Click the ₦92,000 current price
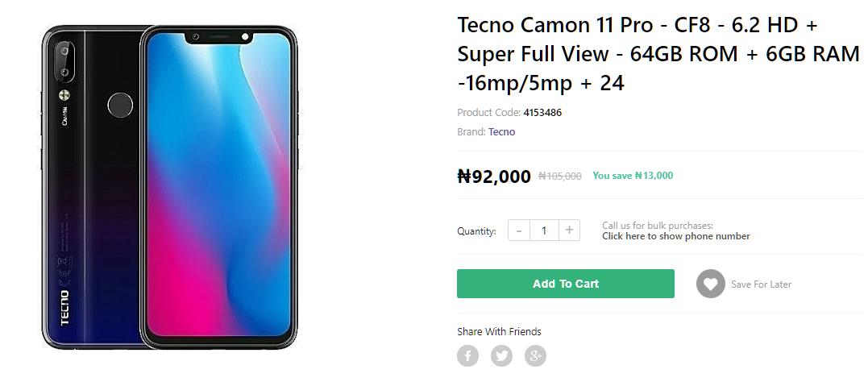This screenshot has height=382, width=868. (493, 176)
